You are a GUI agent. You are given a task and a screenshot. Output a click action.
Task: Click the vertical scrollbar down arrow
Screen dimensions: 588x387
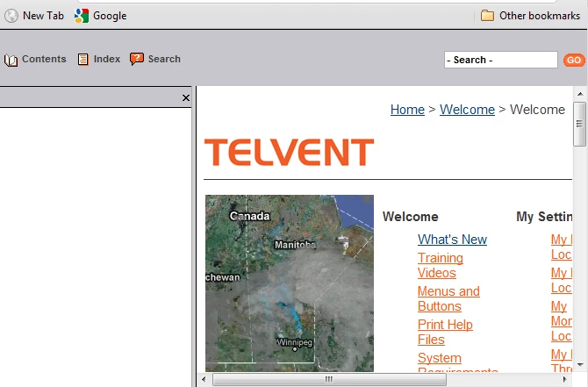[x=580, y=364]
